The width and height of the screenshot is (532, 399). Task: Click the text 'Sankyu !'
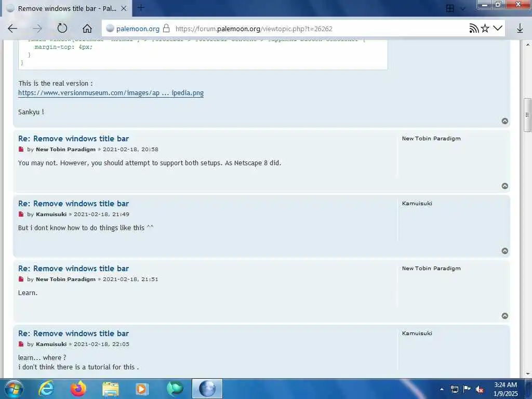click(31, 112)
